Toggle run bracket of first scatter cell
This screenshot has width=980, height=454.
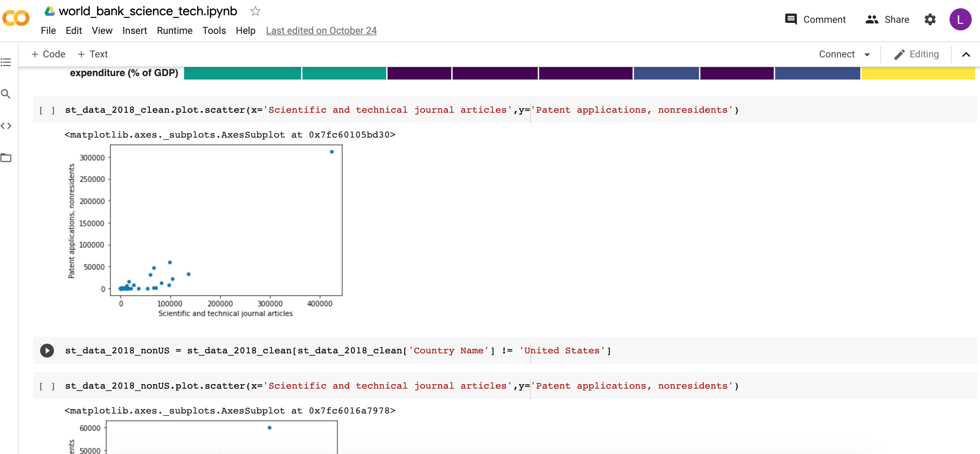pos(47,110)
